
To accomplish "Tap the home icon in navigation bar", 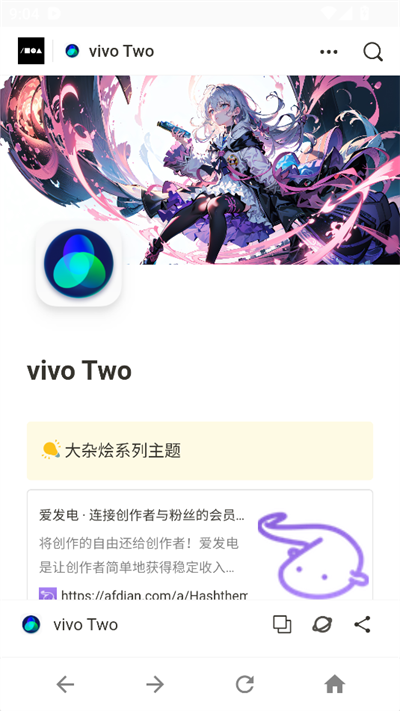I will [335, 684].
